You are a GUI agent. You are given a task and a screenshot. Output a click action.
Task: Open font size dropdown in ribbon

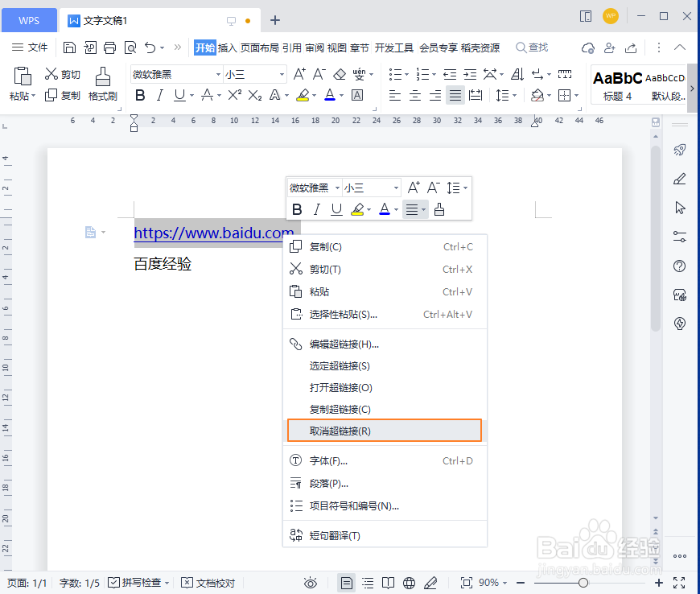coord(282,74)
